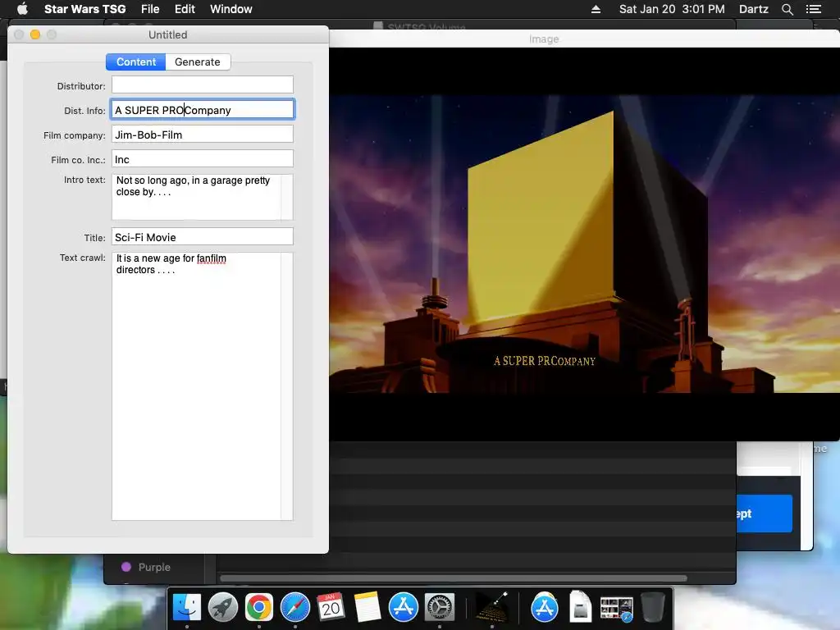Open the Notes app in dock
840x630 pixels.
click(367, 608)
